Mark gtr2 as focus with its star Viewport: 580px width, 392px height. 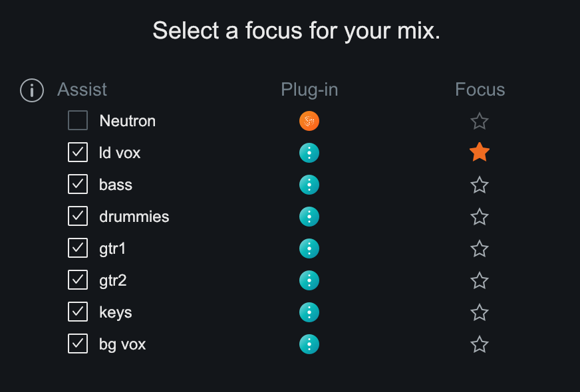pos(480,280)
